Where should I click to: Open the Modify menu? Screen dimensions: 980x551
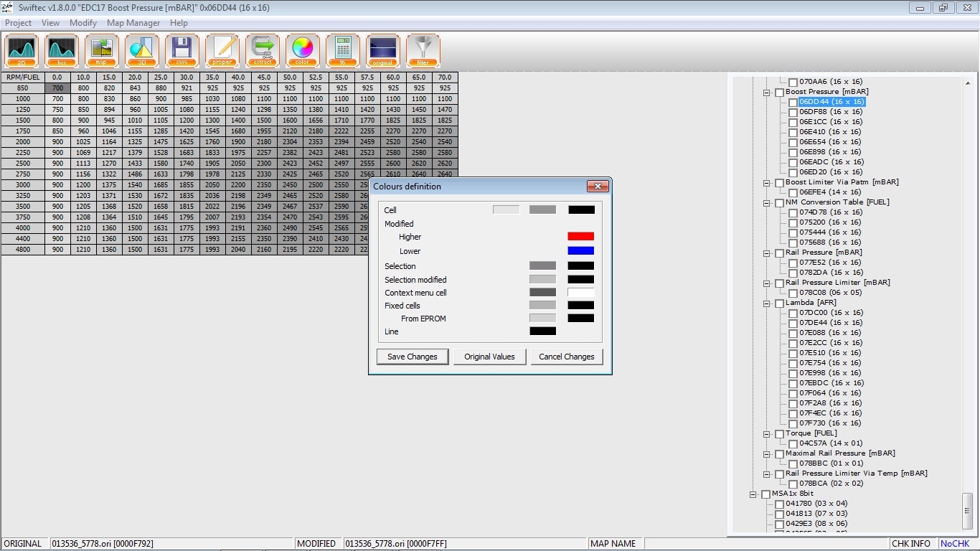click(x=83, y=23)
